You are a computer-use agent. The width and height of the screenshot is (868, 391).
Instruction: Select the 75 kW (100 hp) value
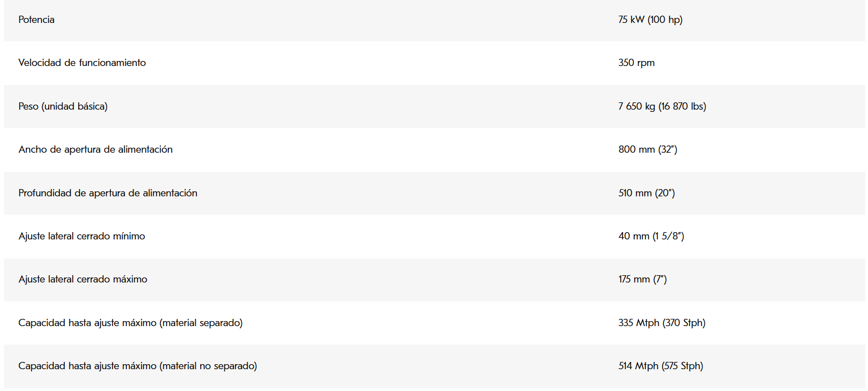650,20
